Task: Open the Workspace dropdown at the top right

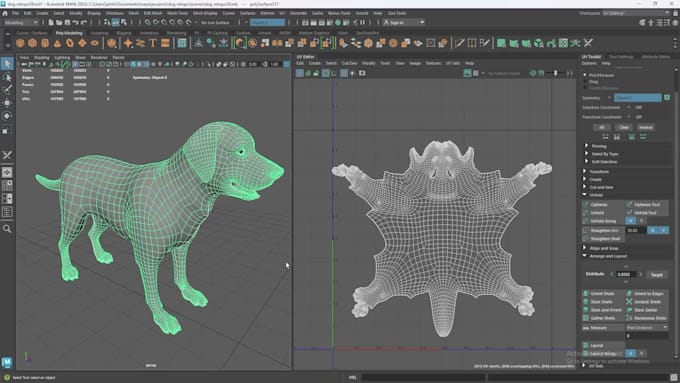Action: 635,13
